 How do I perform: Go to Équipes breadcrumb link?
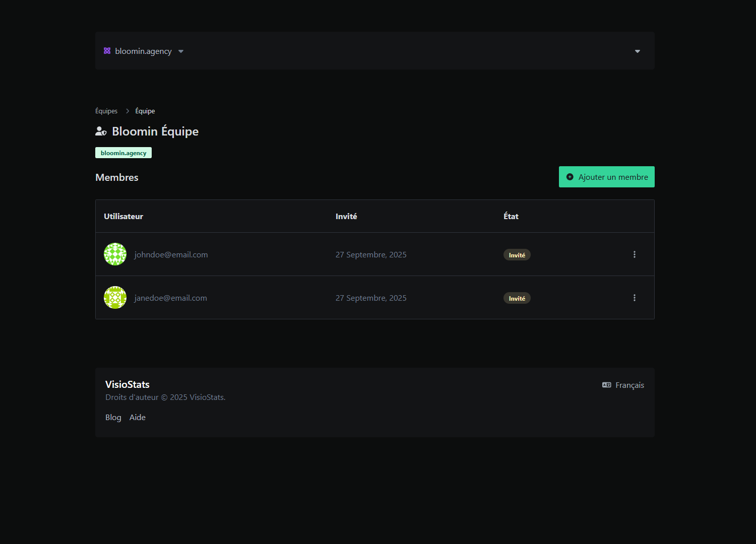106,111
